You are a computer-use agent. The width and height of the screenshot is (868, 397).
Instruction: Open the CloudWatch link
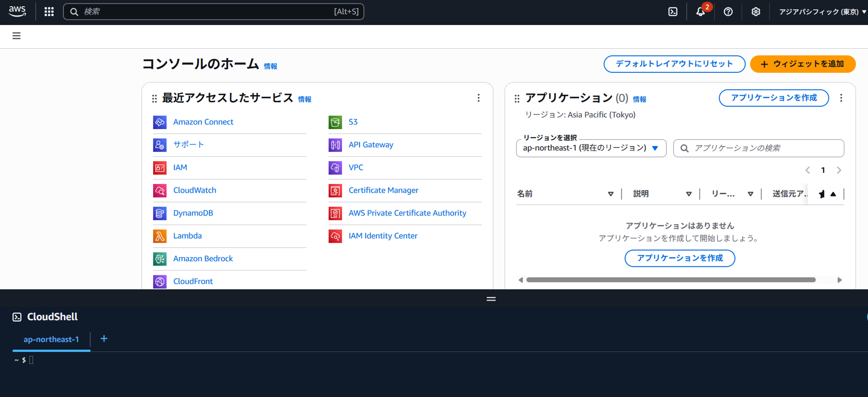pos(194,190)
